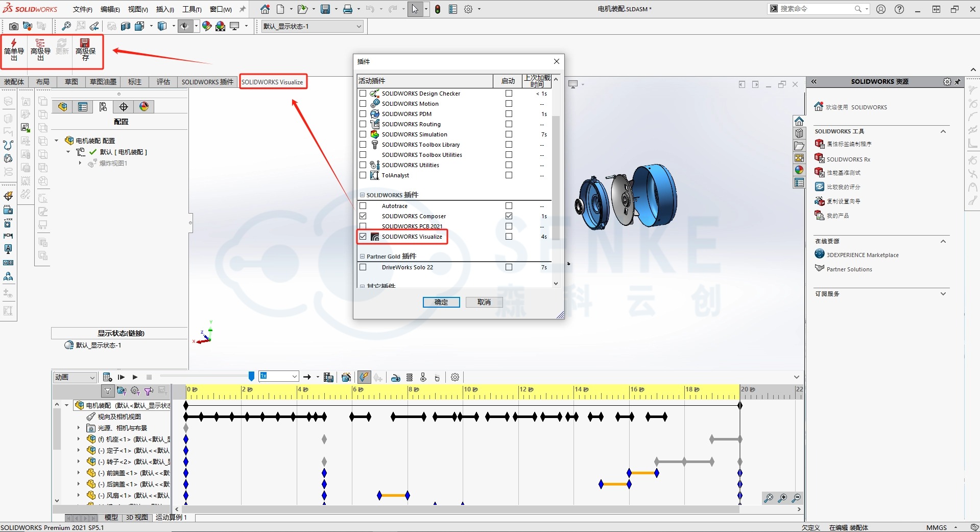Screen dimensions: 980x532
Task: Click 欢迎使用 SOLIDWORKS link
Action: [x=856, y=107]
